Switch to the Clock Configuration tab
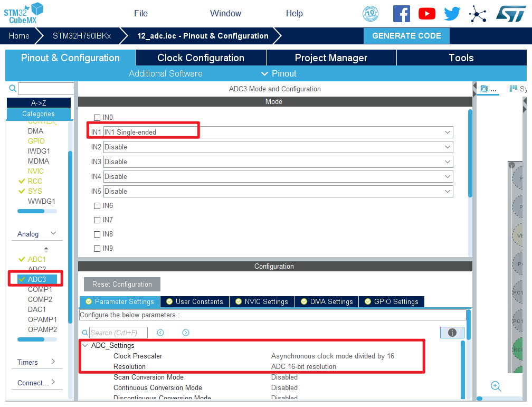 click(201, 58)
